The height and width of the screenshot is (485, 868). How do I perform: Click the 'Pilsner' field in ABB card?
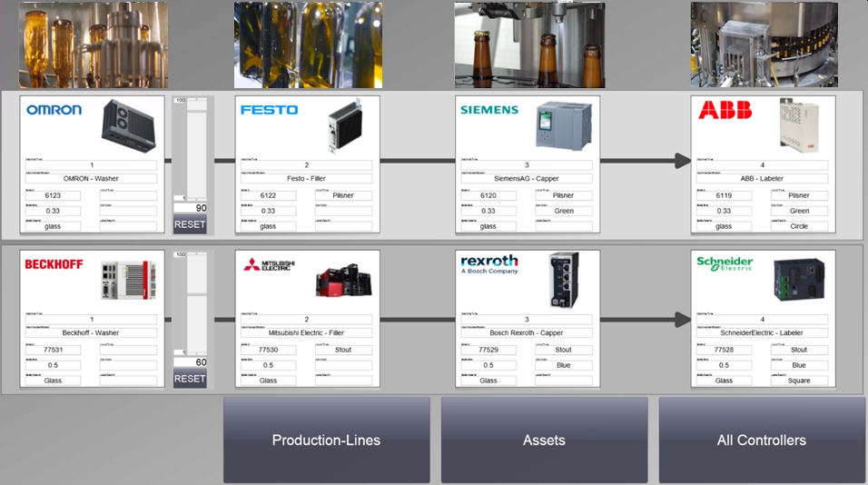pyautogui.click(x=799, y=195)
